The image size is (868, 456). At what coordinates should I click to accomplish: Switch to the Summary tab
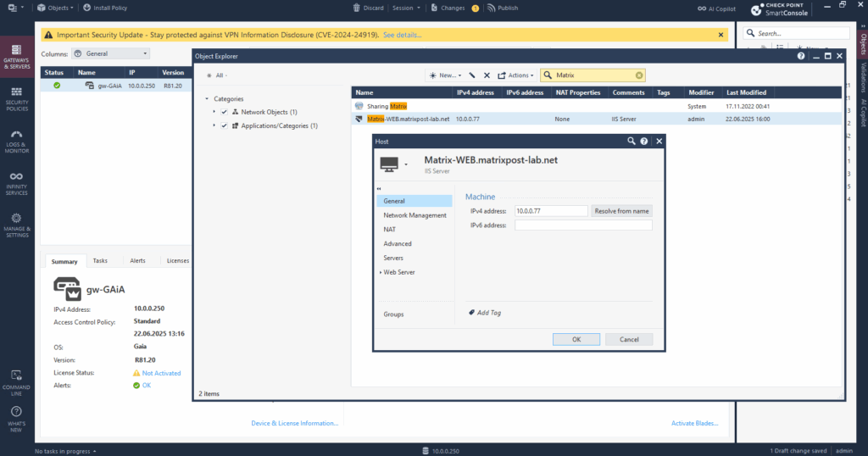[x=64, y=261]
